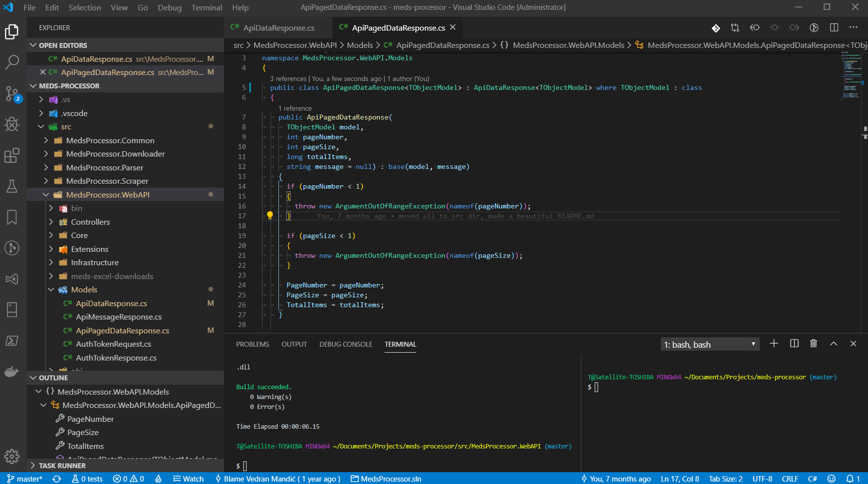Click 'Tab Size: 2' in status bar
The height and width of the screenshot is (484, 868).
pyautogui.click(x=726, y=479)
